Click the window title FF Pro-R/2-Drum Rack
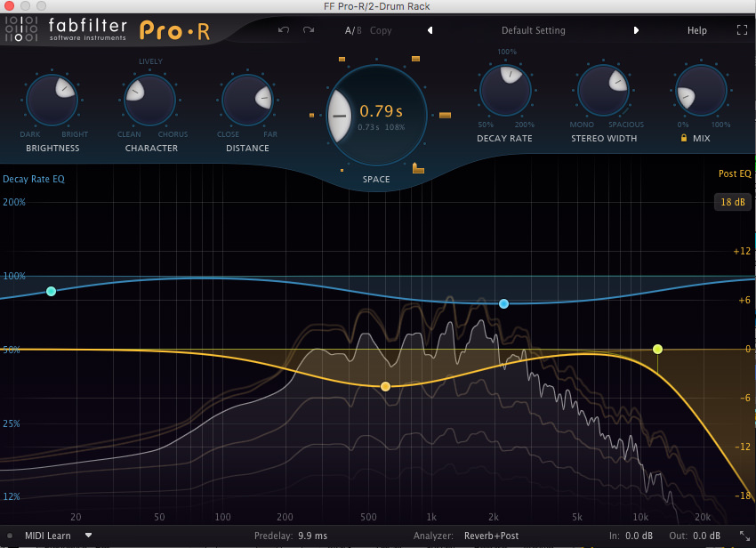The height and width of the screenshot is (548, 756). tap(376, 6)
